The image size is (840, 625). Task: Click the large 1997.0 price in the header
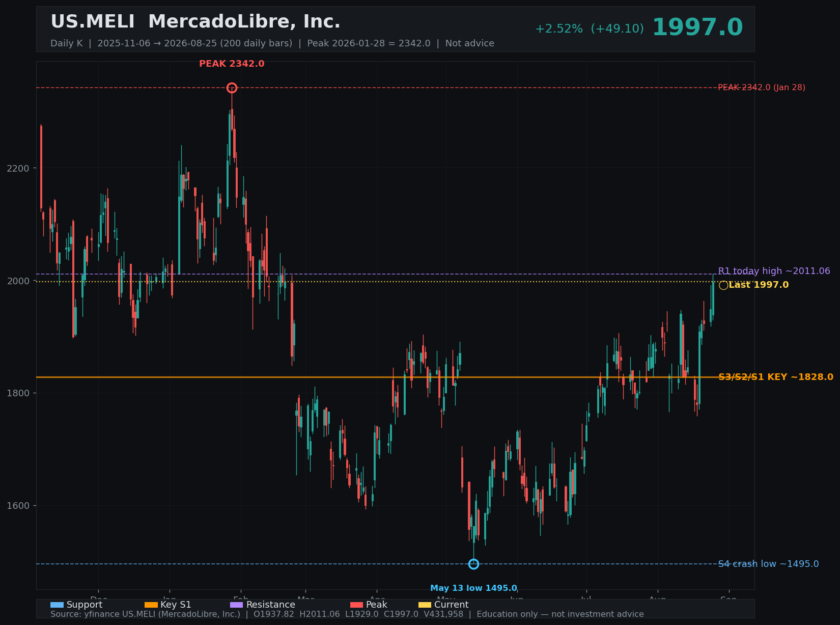coord(697,28)
